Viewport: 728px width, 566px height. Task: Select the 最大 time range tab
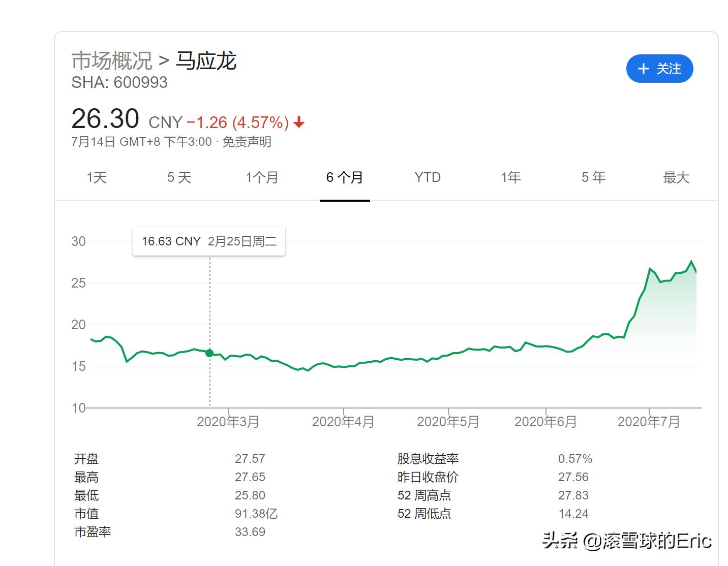pyautogui.click(x=676, y=177)
